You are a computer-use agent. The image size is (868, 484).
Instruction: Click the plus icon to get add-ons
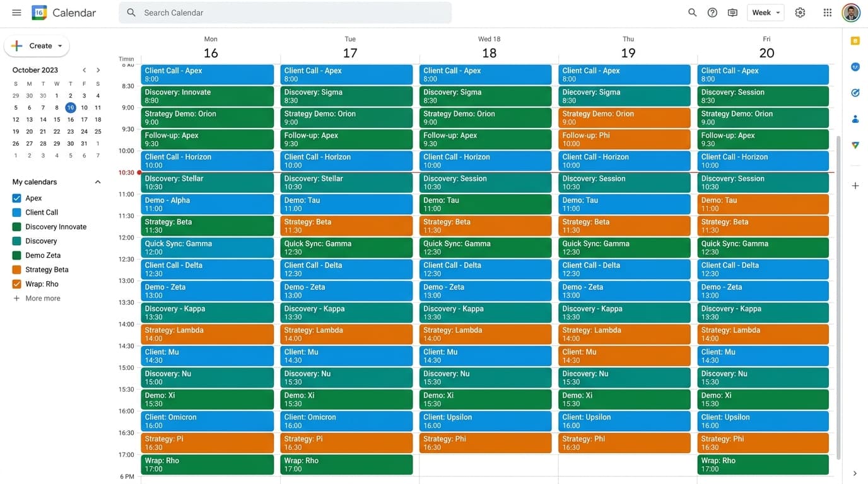(855, 186)
